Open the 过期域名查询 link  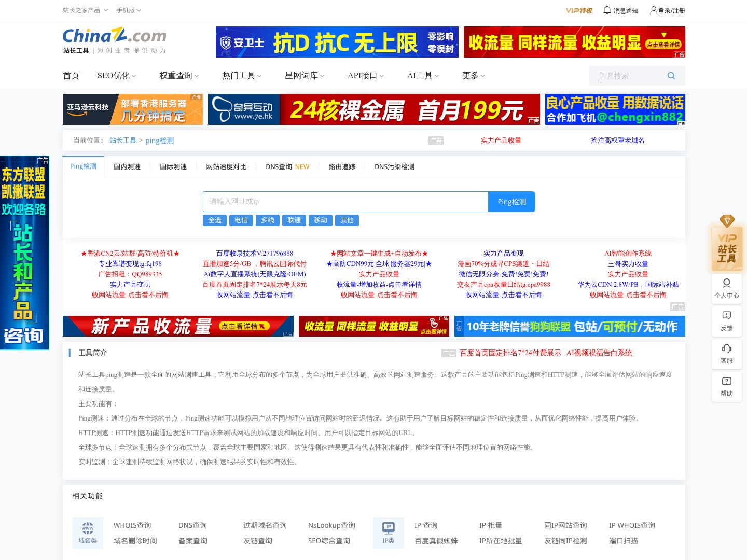tap(265, 525)
